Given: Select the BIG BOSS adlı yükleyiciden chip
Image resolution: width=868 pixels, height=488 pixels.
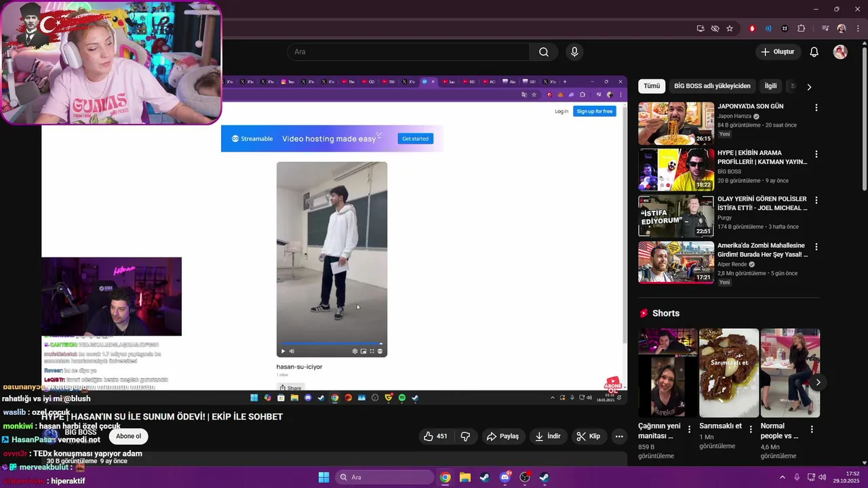Looking at the screenshot, I should (x=712, y=86).
